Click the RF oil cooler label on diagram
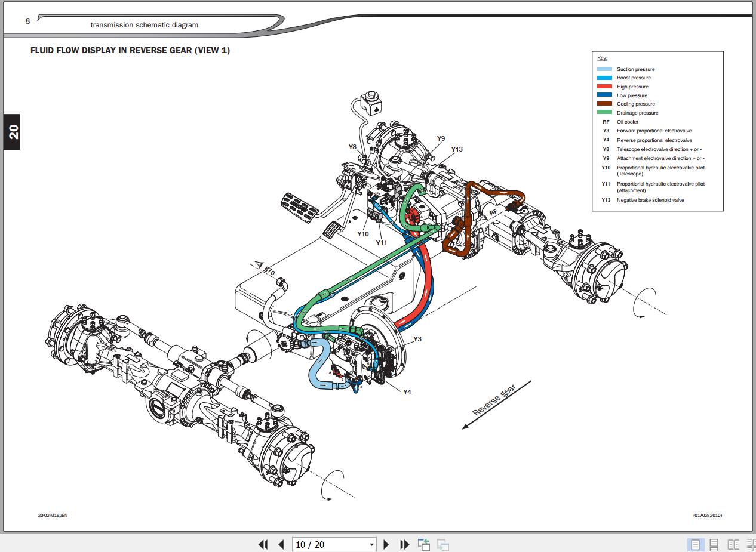Viewport: 756px width, 552px height. click(493, 212)
